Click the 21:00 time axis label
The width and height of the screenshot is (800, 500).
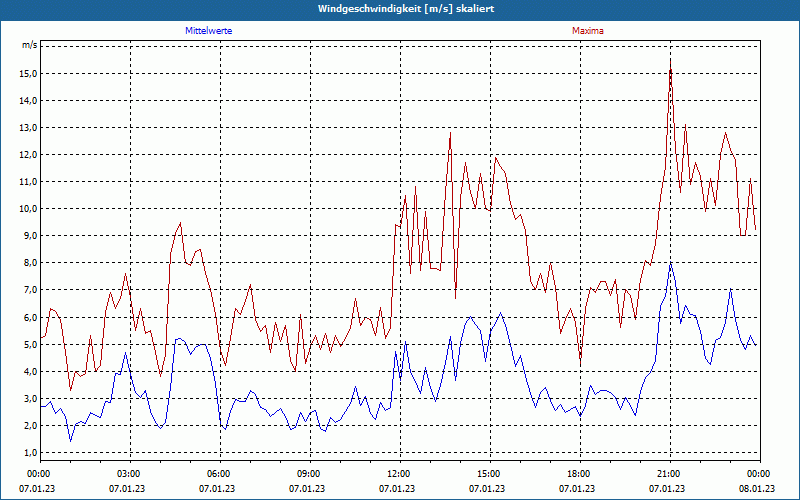click(x=667, y=474)
